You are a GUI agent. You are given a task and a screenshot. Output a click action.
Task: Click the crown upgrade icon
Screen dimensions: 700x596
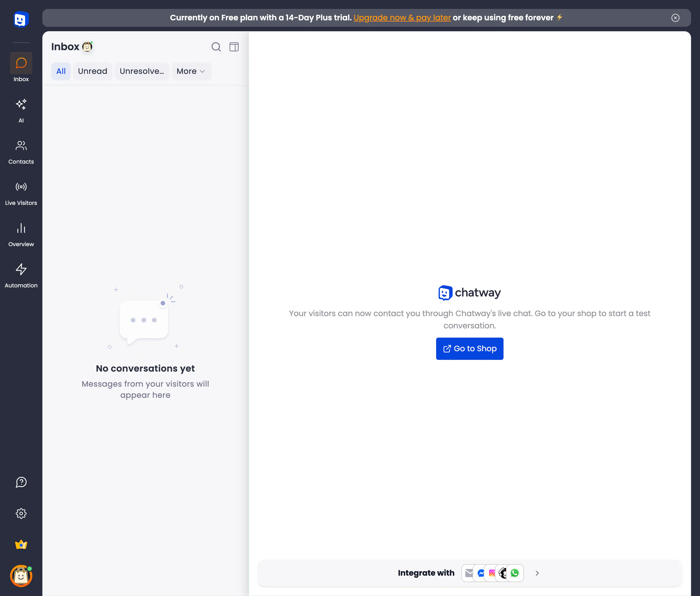[21, 545]
